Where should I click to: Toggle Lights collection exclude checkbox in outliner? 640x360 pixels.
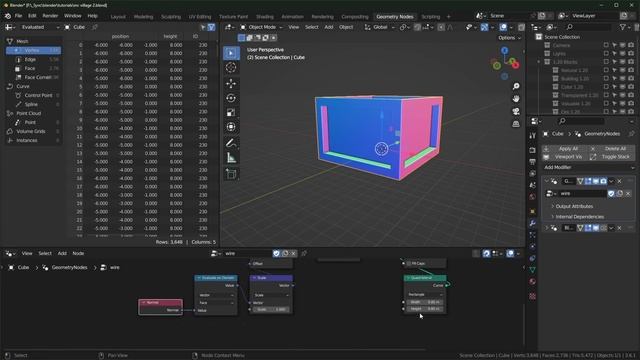[606, 53]
